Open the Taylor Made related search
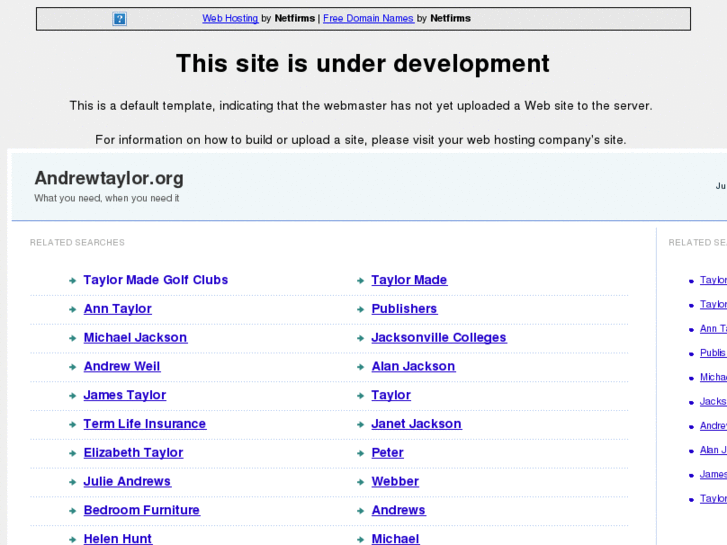 click(x=409, y=280)
